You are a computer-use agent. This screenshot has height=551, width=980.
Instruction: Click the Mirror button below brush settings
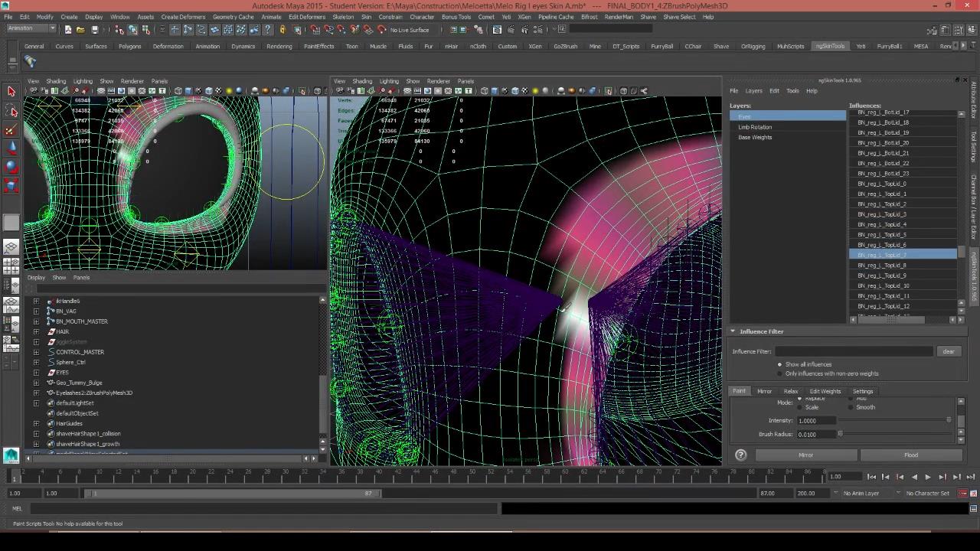(805, 455)
